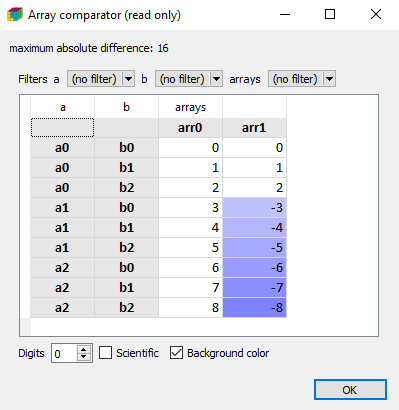This screenshot has width=399, height=410.
Task: Minimize the Array comparator window
Action: click(x=285, y=14)
